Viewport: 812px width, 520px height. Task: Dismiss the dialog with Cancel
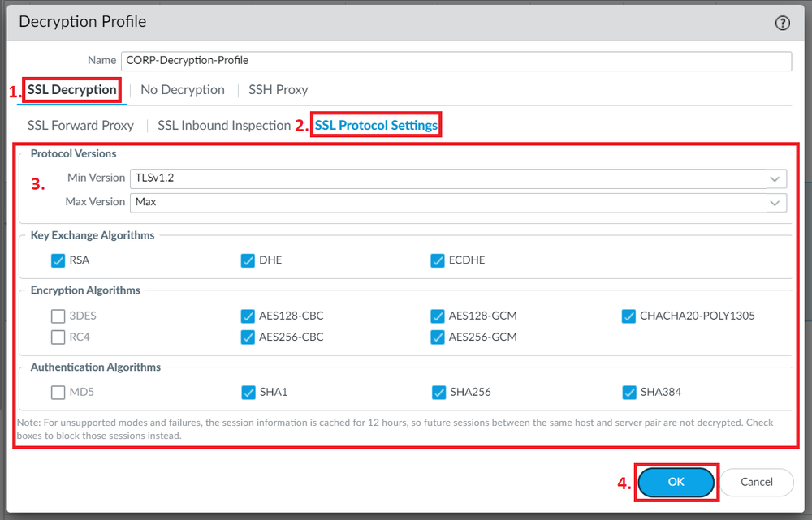[756, 482]
